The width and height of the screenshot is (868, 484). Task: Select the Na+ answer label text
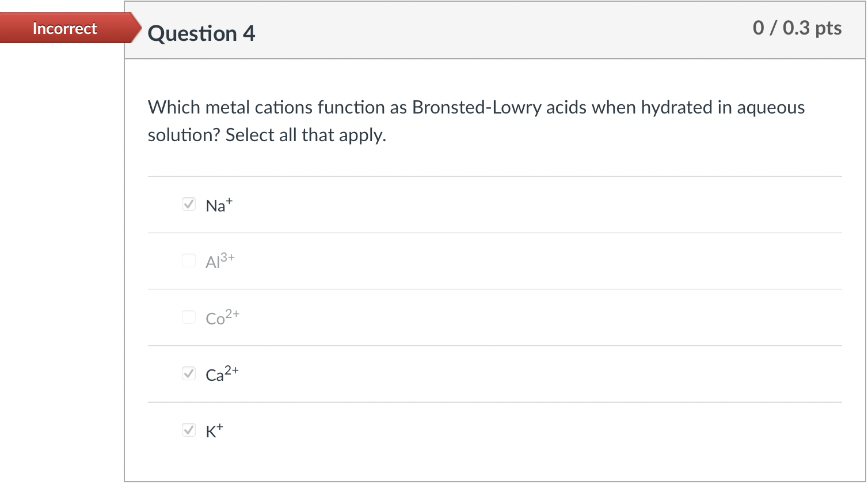tap(218, 205)
